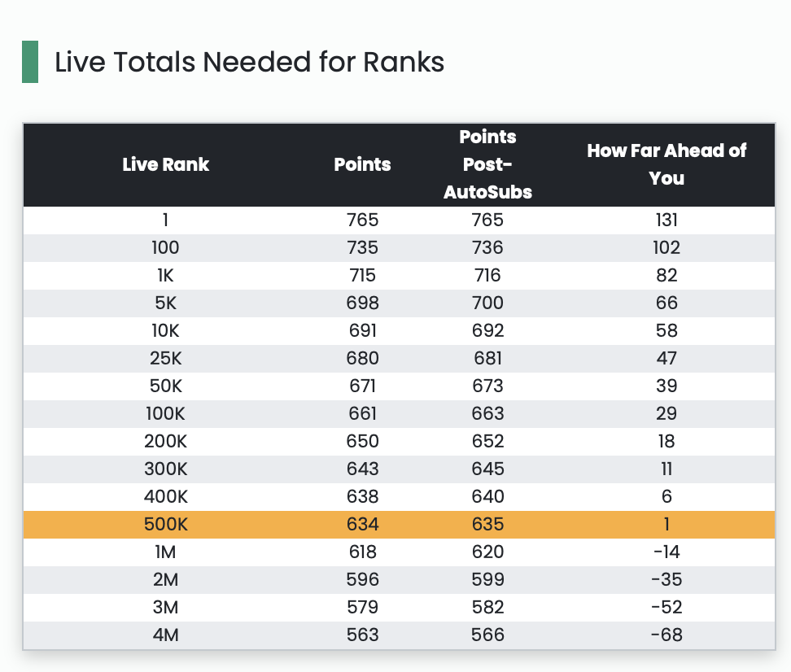Click the 10K live rank cell
The height and width of the screenshot is (672, 791).
(x=165, y=331)
